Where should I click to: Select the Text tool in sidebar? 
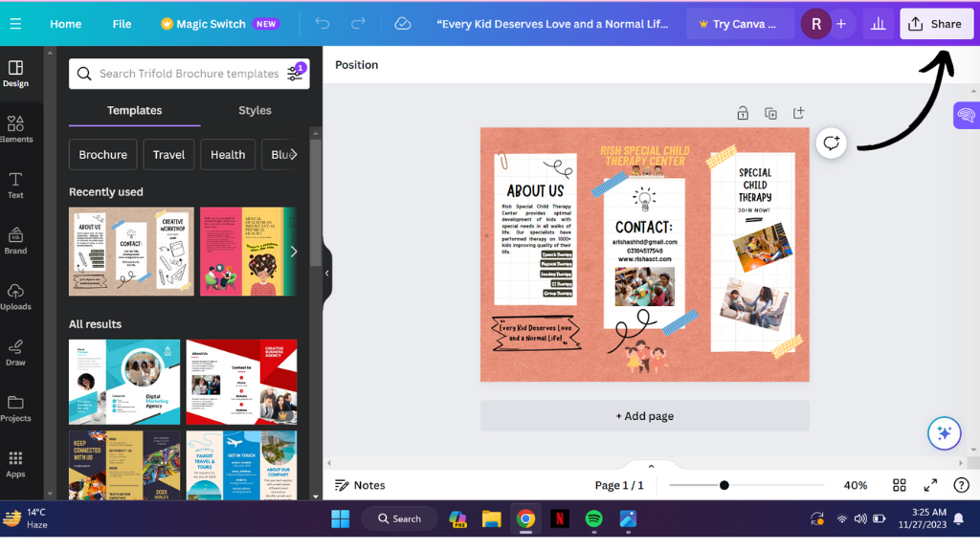(15, 185)
